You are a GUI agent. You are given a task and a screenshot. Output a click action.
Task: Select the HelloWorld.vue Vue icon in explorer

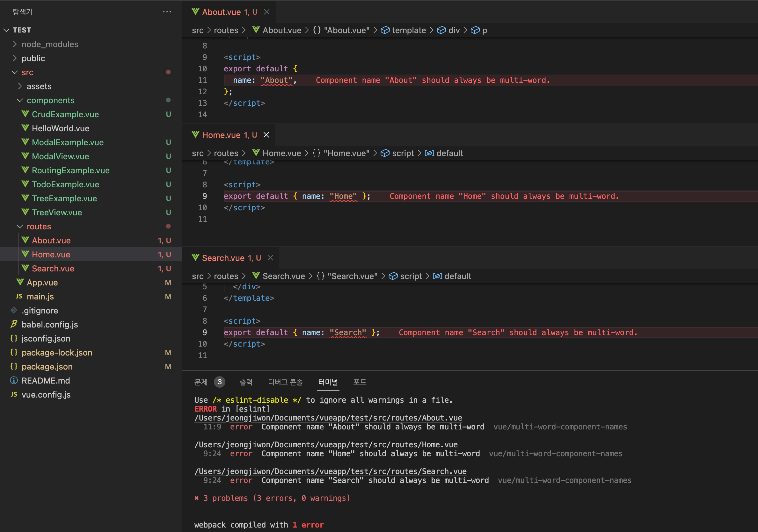tap(25, 128)
